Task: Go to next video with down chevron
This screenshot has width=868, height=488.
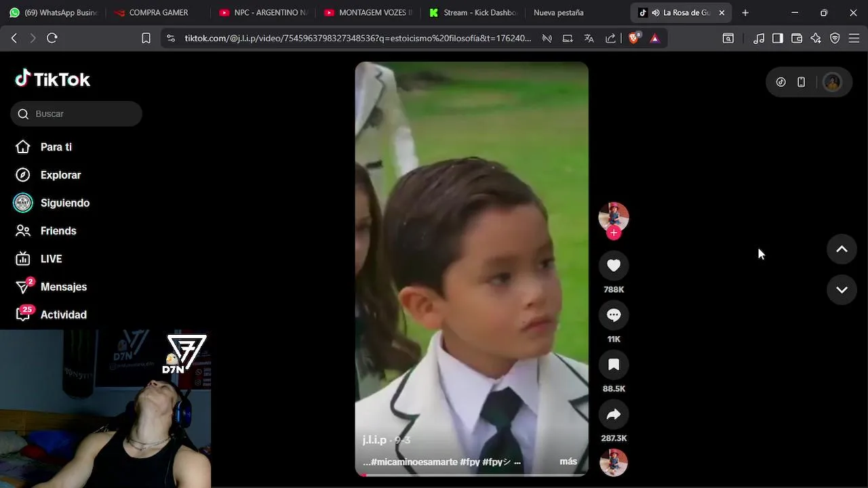Action: (x=842, y=290)
